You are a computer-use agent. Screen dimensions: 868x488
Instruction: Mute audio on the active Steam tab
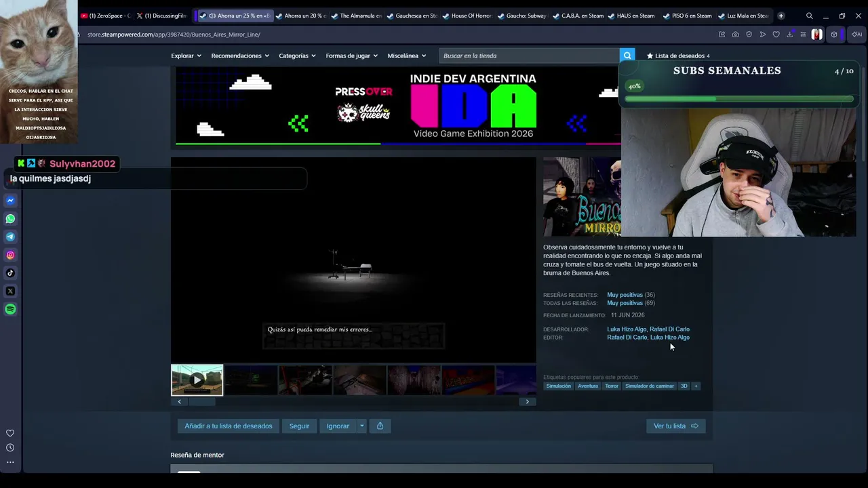coord(212,16)
